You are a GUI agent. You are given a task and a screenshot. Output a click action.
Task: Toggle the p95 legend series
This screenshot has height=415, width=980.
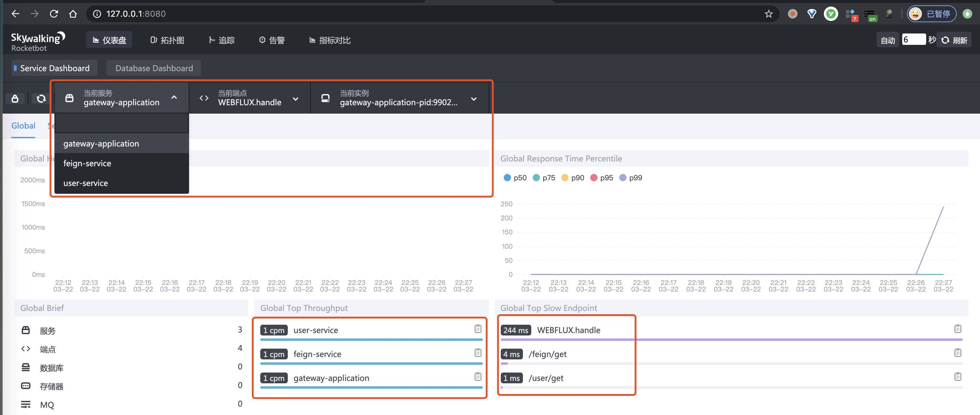click(602, 178)
